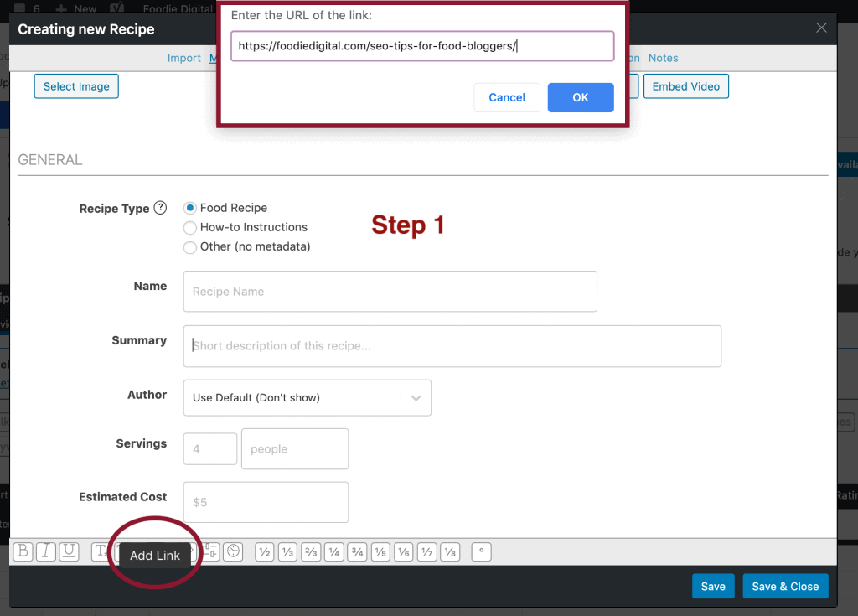
Task: Insert the ½ fraction character
Action: [265, 552]
